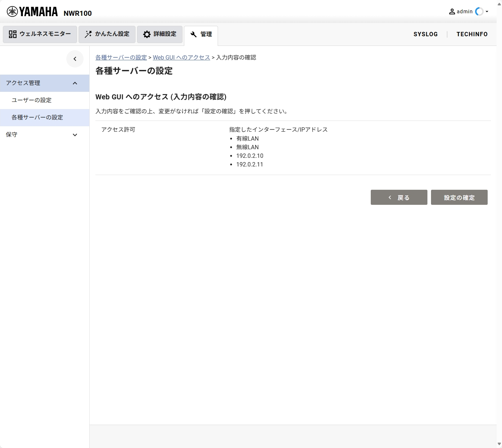Open the Web GUI へのアクセス breadcrumb link
Image resolution: width=502 pixels, height=448 pixels.
pyautogui.click(x=181, y=57)
